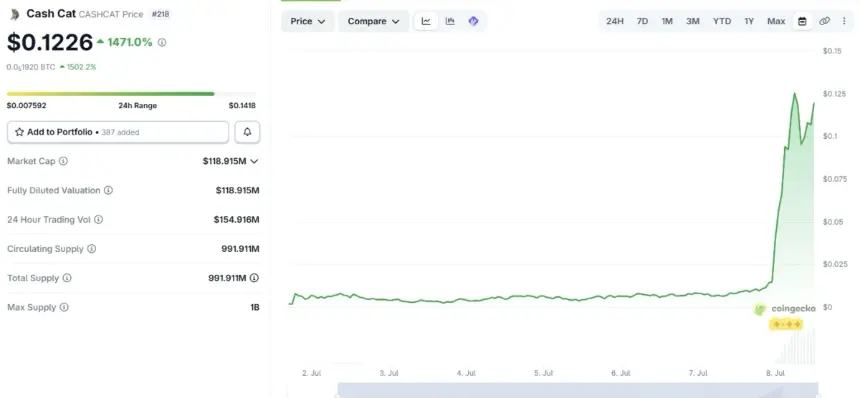This screenshot has height=398, width=860.
Task: Click the bell price alert icon
Action: pos(247,132)
